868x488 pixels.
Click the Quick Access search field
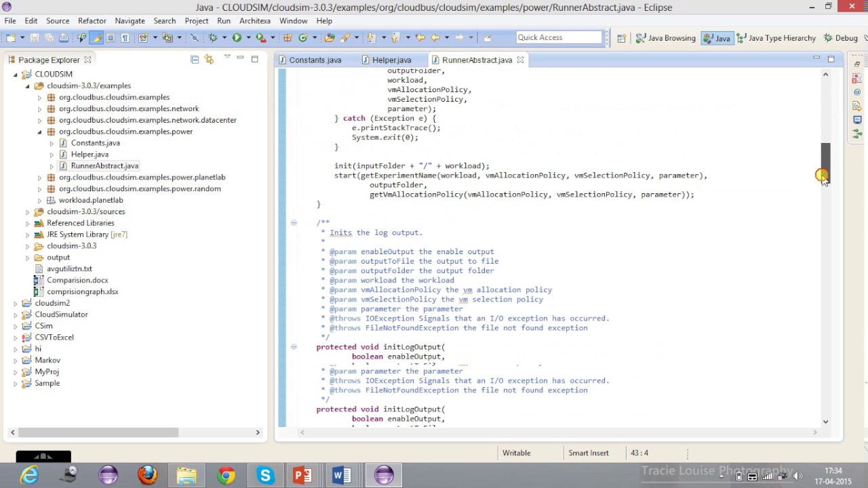[x=559, y=37]
